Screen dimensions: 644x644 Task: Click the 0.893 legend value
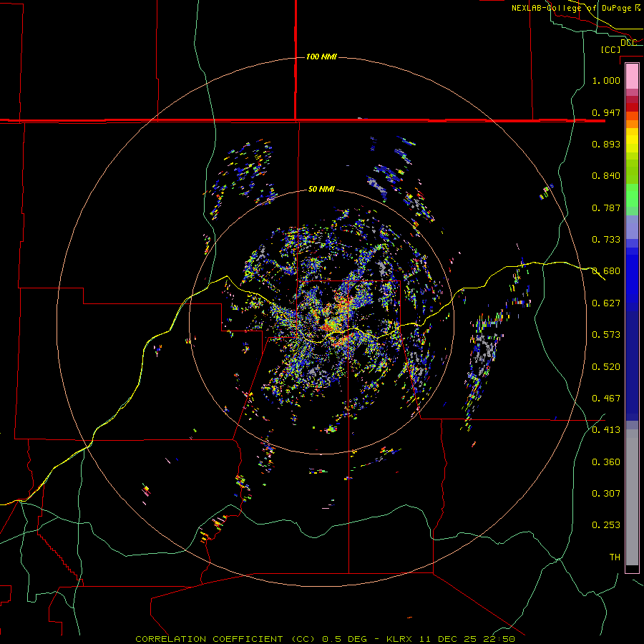pyautogui.click(x=606, y=144)
